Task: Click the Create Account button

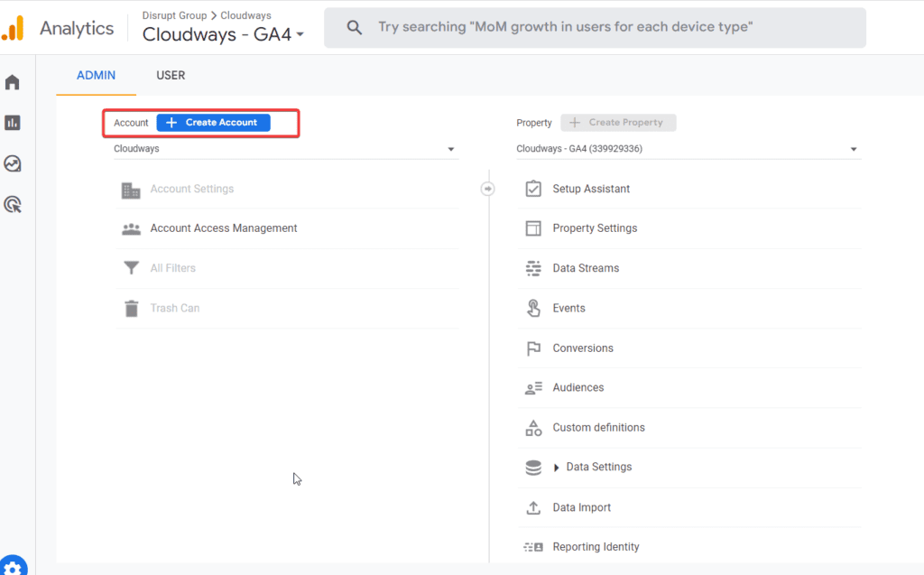Action: (213, 123)
